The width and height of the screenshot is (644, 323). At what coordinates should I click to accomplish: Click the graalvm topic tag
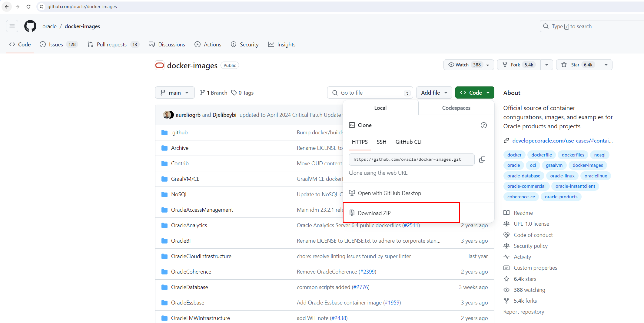coord(554,165)
